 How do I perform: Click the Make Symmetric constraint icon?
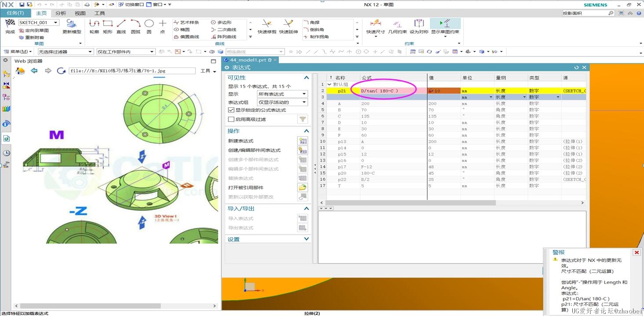tap(419, 24)
